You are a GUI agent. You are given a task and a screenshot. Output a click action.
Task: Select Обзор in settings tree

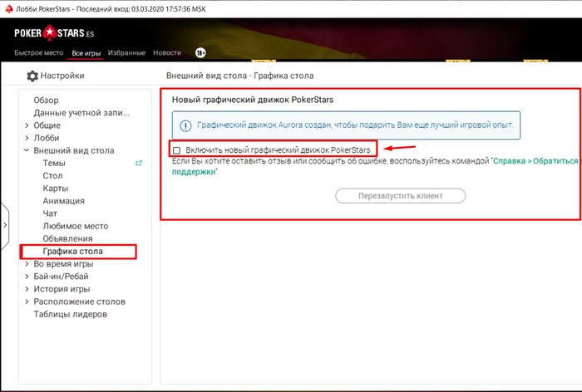[46, 100]
